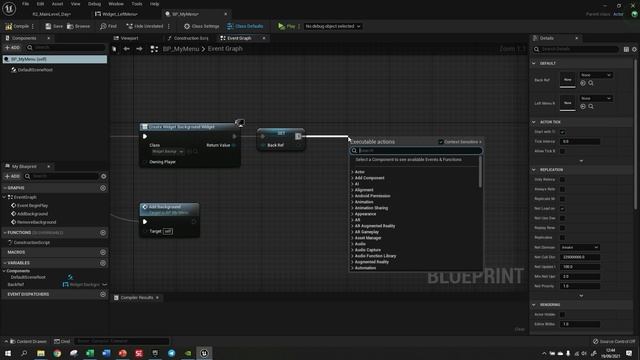Use selected asset for Back Ref
Screen dimensions: 640x360
click(583, 83)
